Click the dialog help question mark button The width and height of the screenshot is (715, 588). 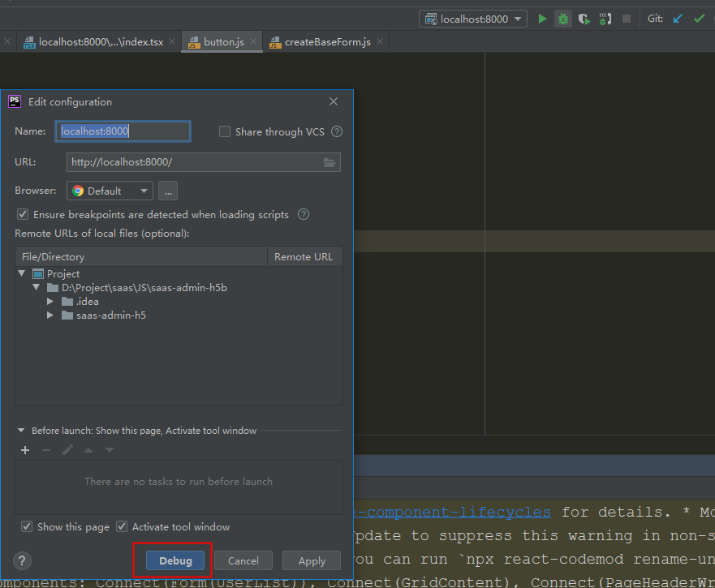(x=22, y=560)
